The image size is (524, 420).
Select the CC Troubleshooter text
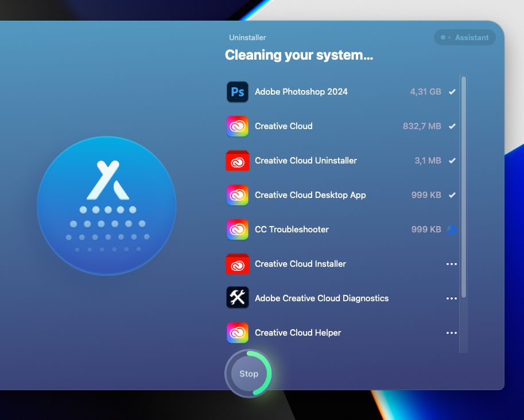point(292,230)
